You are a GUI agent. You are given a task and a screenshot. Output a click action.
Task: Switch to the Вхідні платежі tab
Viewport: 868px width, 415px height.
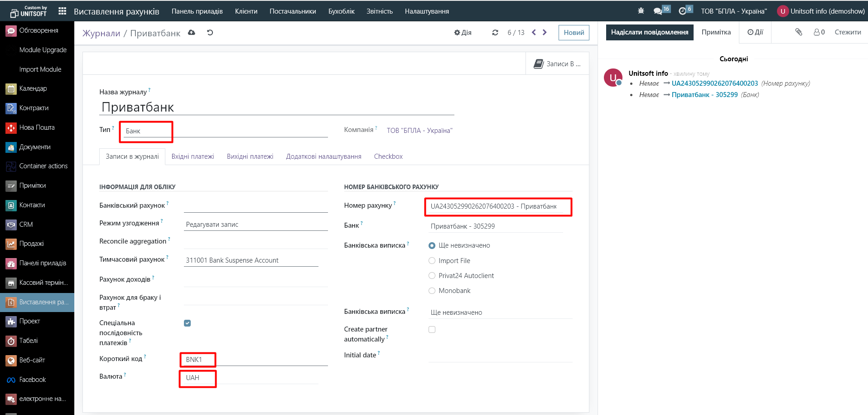[193, 156]
